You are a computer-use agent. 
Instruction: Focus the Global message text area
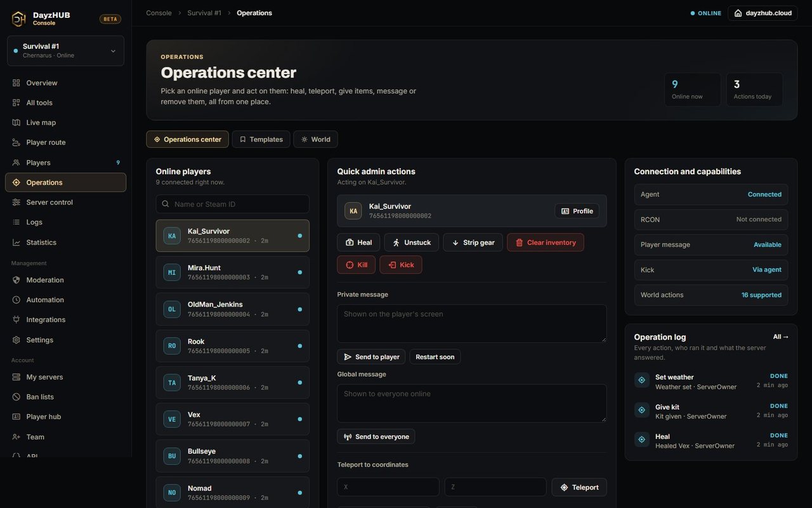pyautogui.click(x=472, y=403)
